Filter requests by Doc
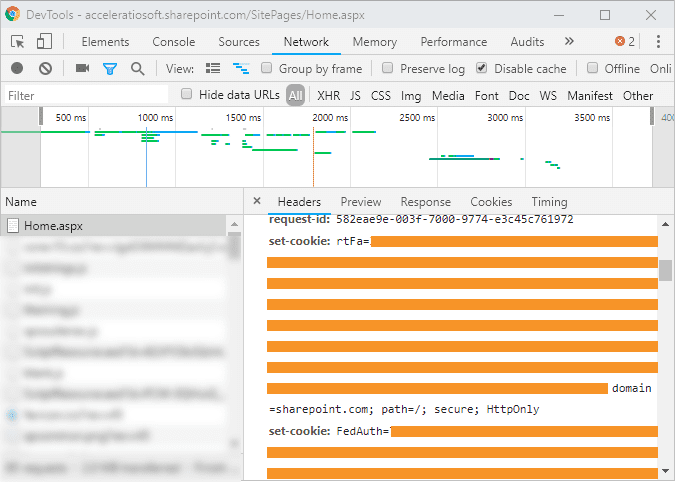Screen dimensions: 676x482 point(519,95)
